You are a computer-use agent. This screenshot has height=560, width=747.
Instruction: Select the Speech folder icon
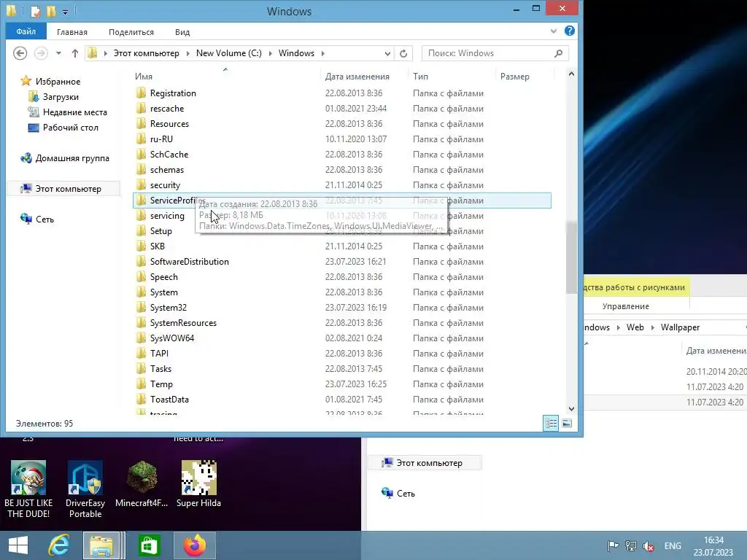coord(141,276)
